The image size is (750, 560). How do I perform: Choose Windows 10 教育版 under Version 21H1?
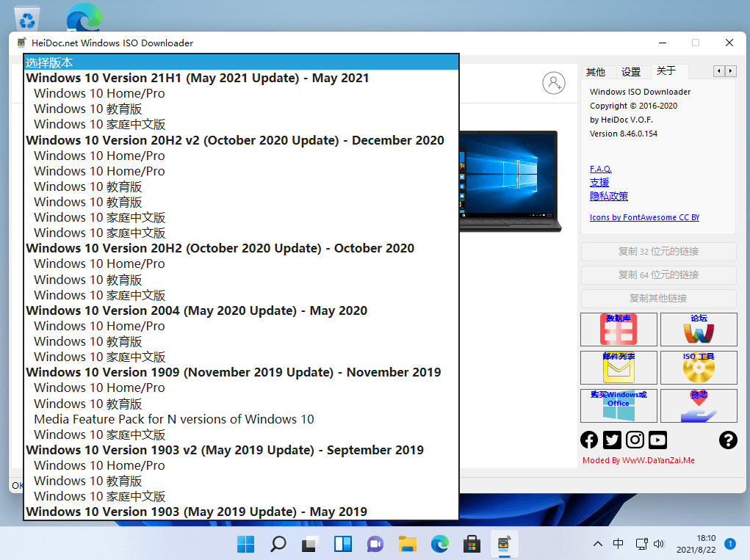[242, 109]
